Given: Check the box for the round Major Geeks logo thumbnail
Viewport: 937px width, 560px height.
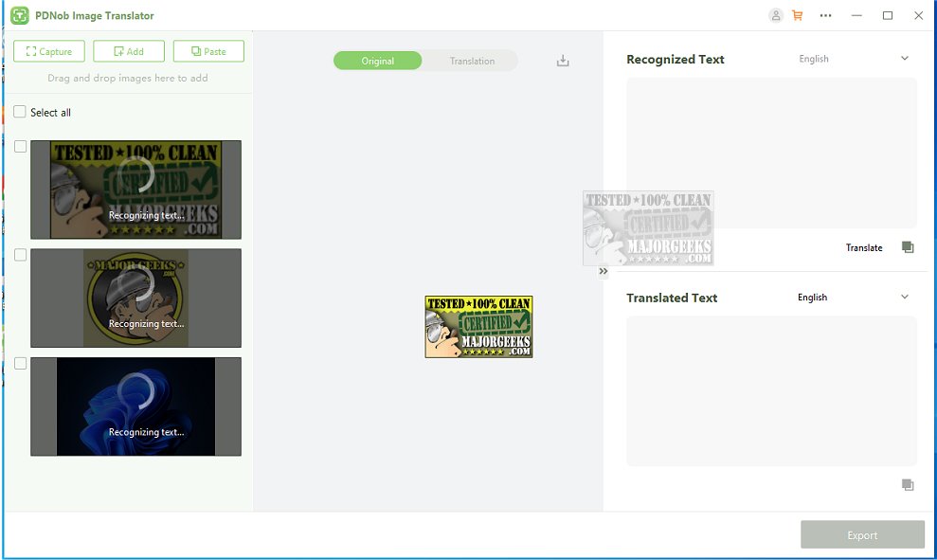Looking at the screenshot, I should tap(20, 255).
